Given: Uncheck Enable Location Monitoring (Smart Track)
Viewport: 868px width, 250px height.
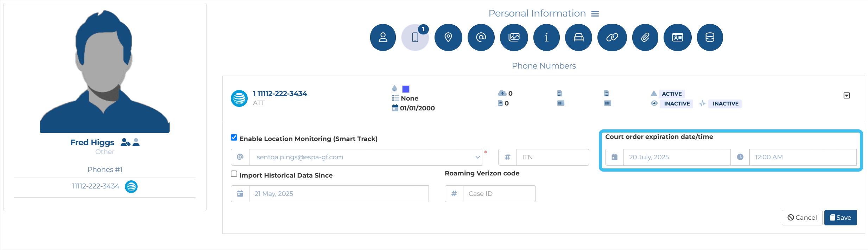Looking at the screenshot, I should coord(234,137).
